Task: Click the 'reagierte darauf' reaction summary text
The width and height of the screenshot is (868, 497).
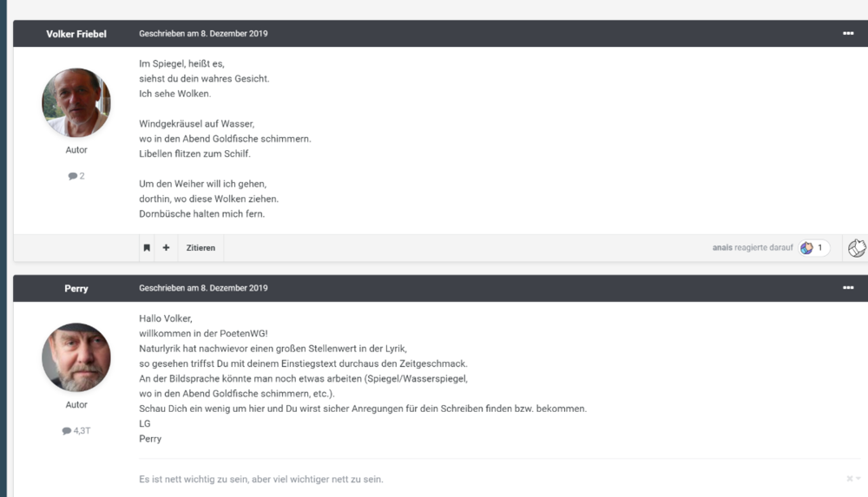Action: point(764,248)
